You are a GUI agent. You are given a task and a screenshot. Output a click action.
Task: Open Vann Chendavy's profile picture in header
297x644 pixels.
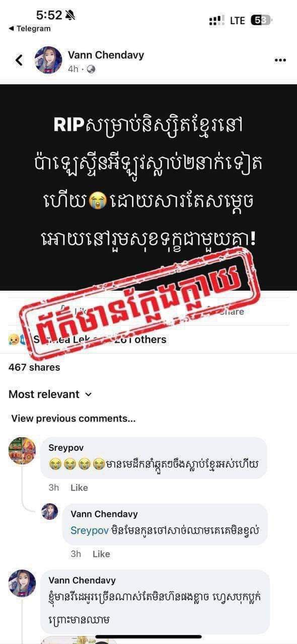48,60
